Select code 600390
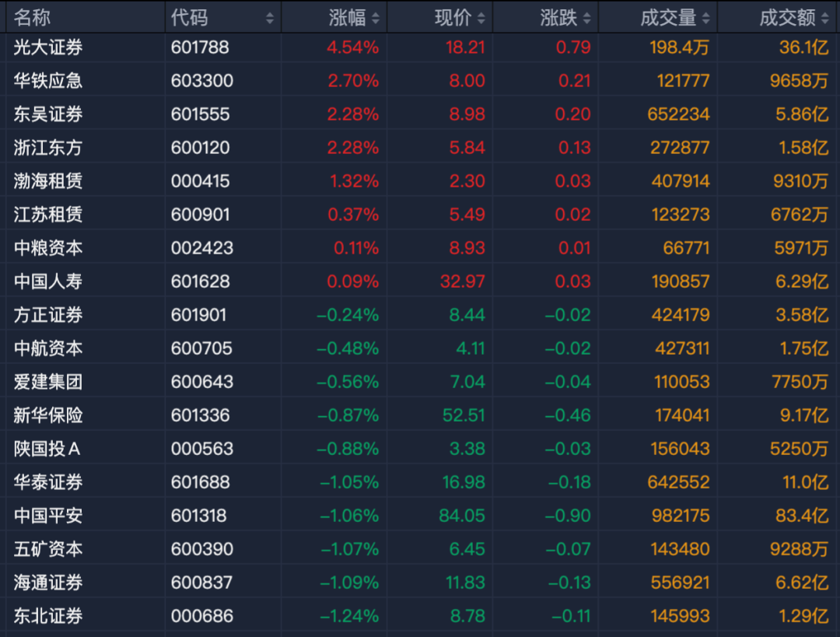This screenshot has width=840, height=637. coord(202,549)
